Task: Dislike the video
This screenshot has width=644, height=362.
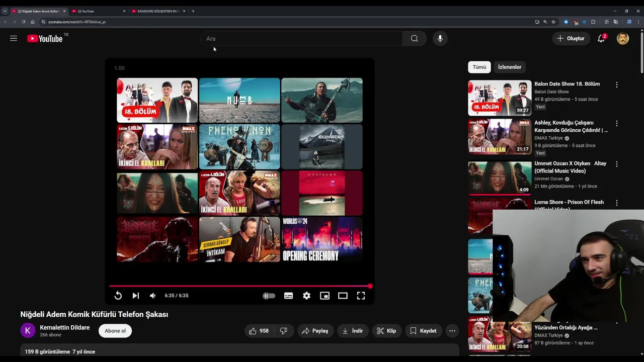Action: 283,331
